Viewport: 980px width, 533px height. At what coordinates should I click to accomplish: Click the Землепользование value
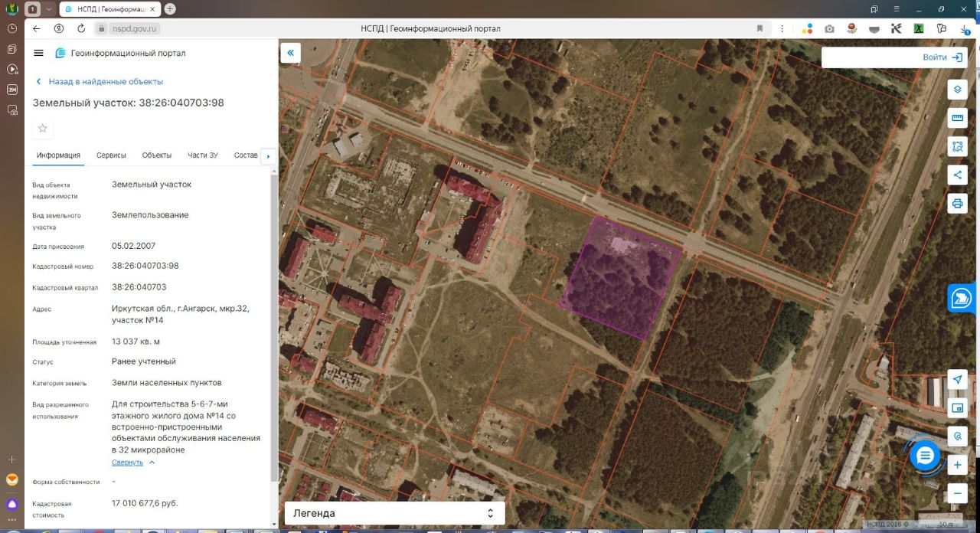(150, 215)
